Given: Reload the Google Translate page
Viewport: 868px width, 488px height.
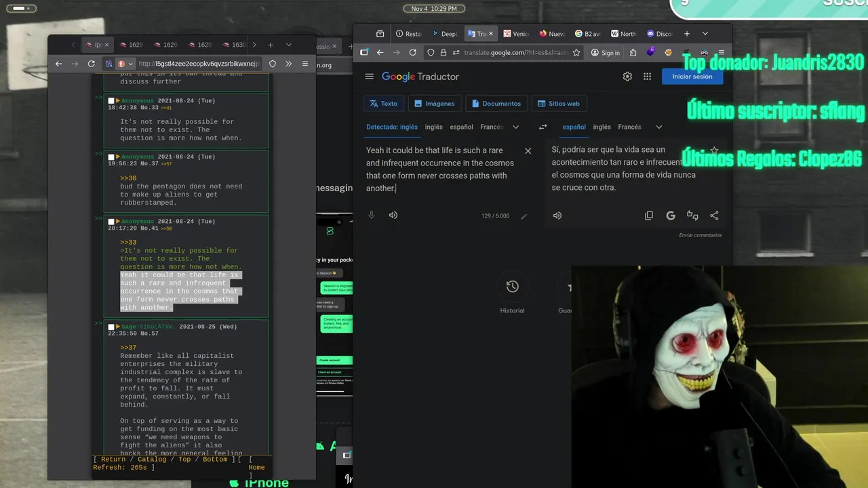Looking at the screenshot, I should [413, 52].
